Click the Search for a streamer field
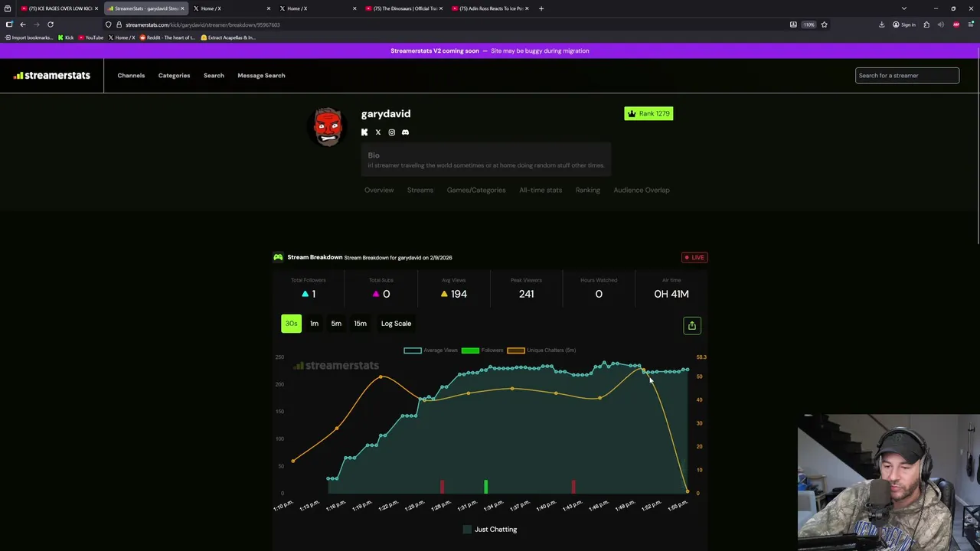 coord(907,75)
